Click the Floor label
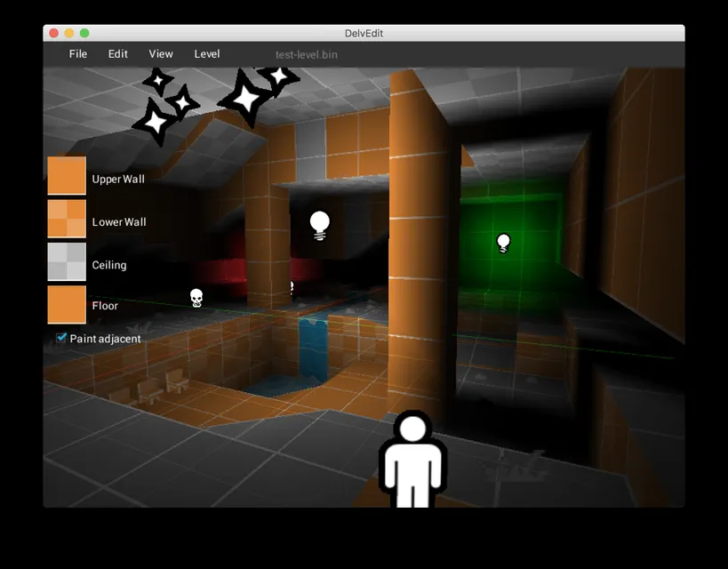This screenshot has width=728, height=569. coord(105,306)
